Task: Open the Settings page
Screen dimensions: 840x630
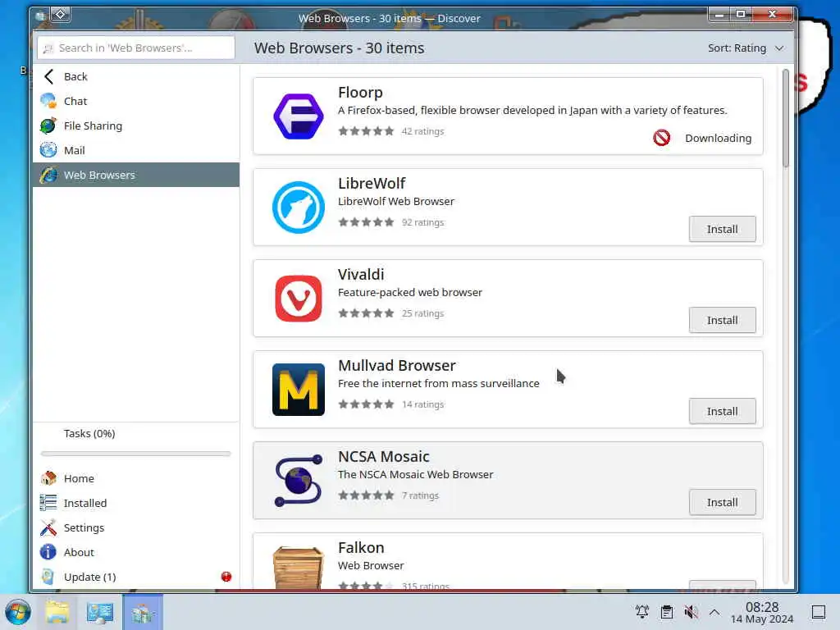Action: coord(136,527)
